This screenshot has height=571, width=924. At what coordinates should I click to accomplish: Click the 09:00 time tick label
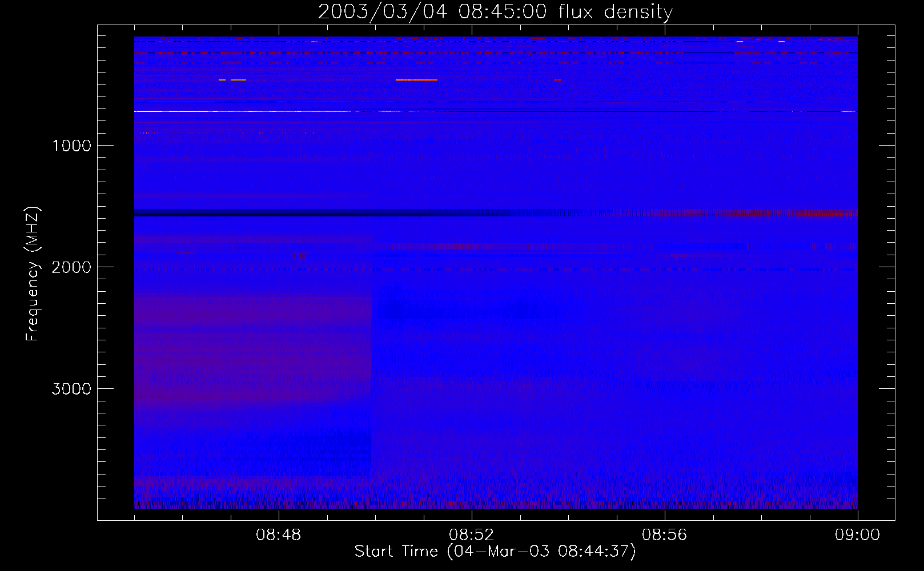(x=858, y=535)
